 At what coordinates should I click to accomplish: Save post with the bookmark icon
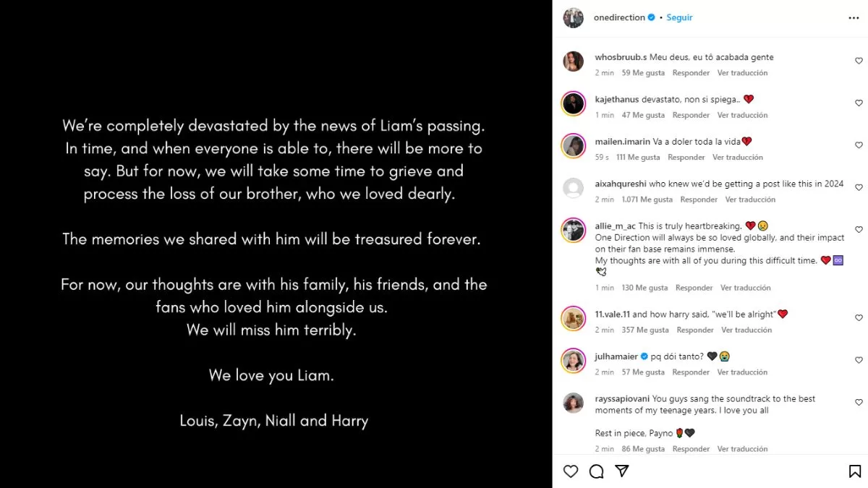[854, 471]
